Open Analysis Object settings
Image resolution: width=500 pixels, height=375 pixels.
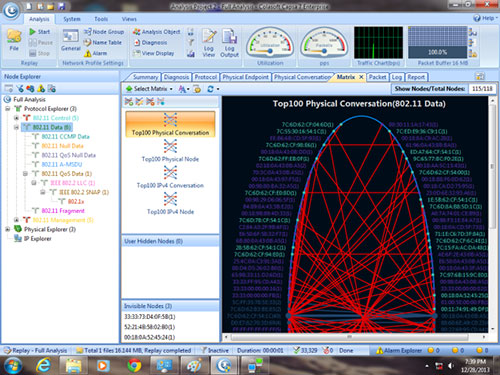click(157, 32)
